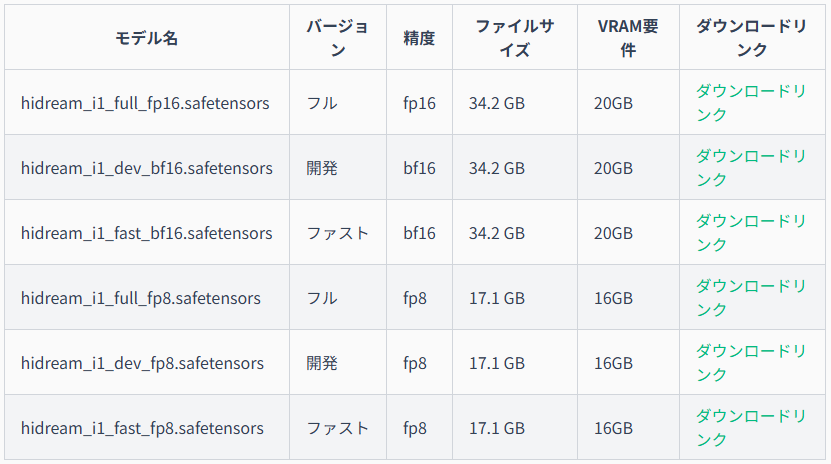The width and height of the screenshot is (831, 464).
Task: Select the hidream_i1_full_fp16.safetensors model name cell
Action: click(145, 103)
